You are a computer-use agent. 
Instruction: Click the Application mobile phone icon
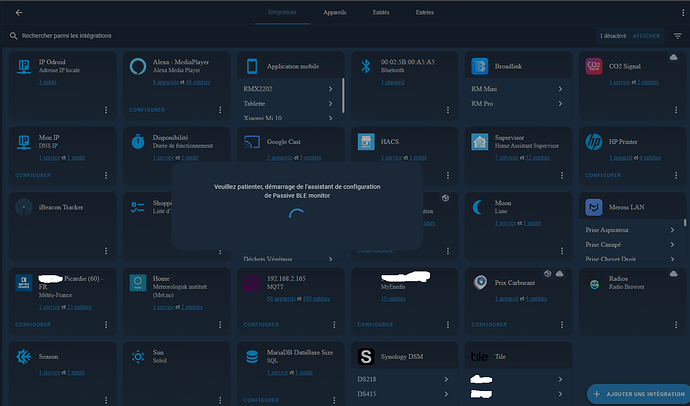(x=252, y=66)
